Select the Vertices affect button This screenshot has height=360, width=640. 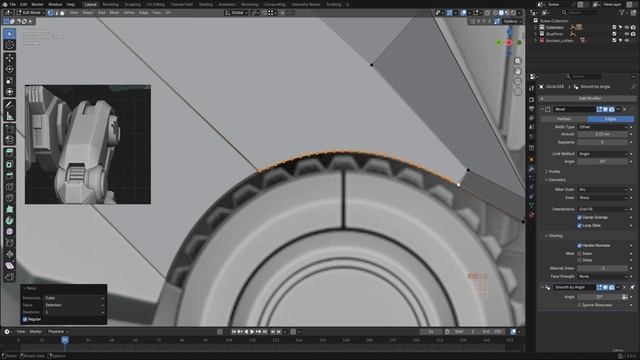[x=564, y=119]
